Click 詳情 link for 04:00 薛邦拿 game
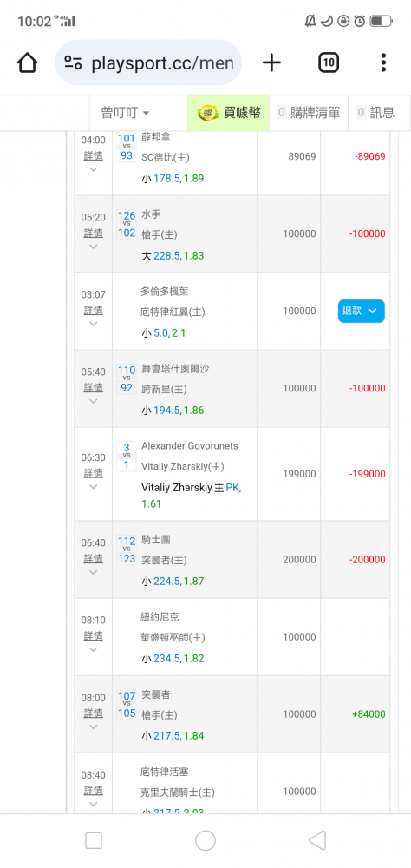Viewport: 411px width, 868px height. (93, 155)
